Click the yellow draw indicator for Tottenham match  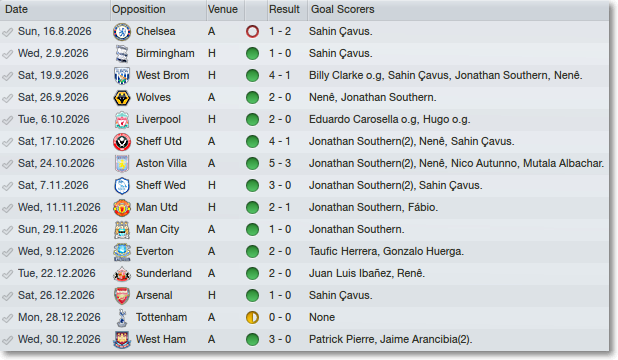[x=252, y=317]
